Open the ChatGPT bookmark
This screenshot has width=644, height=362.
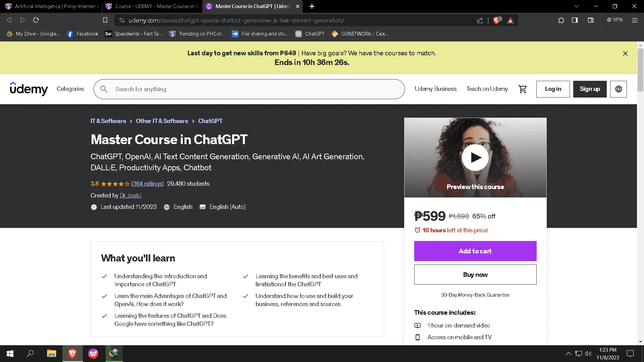point(310,34)
